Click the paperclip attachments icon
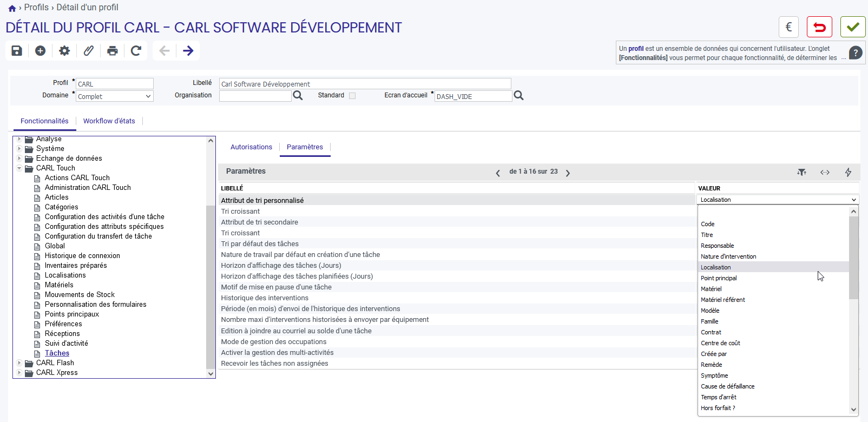Viewport: 868px width, 422px height. click(88, 51)
